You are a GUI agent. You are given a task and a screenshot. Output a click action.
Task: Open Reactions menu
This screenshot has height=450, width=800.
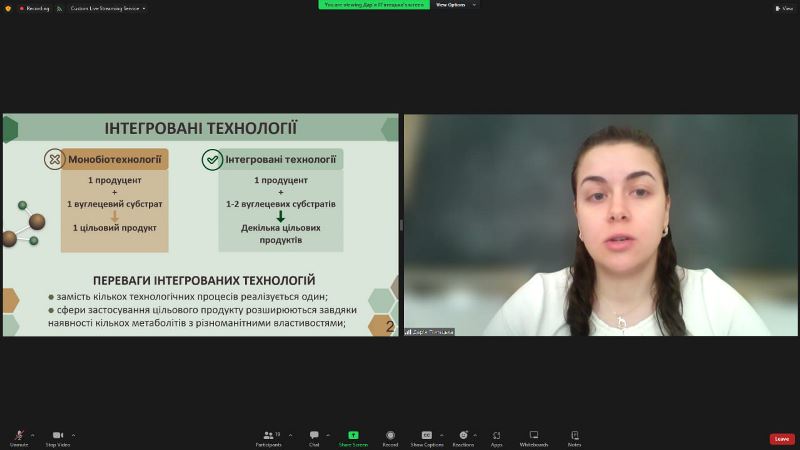pyautogui.click(x=463, y=438)
